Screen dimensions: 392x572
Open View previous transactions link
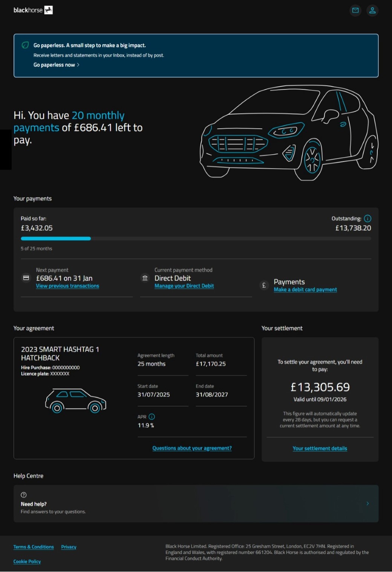coord(67,286)
